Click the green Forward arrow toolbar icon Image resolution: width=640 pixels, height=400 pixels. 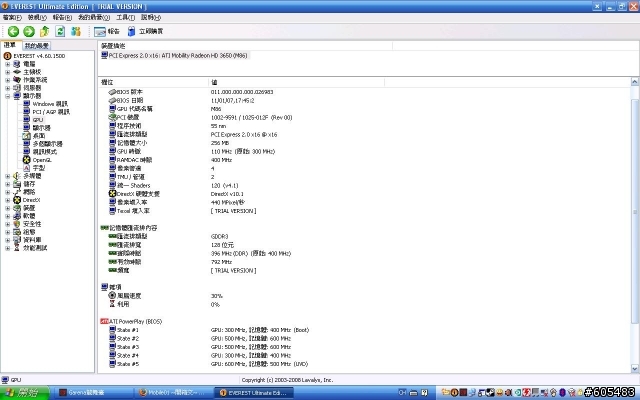click(29, 31)
